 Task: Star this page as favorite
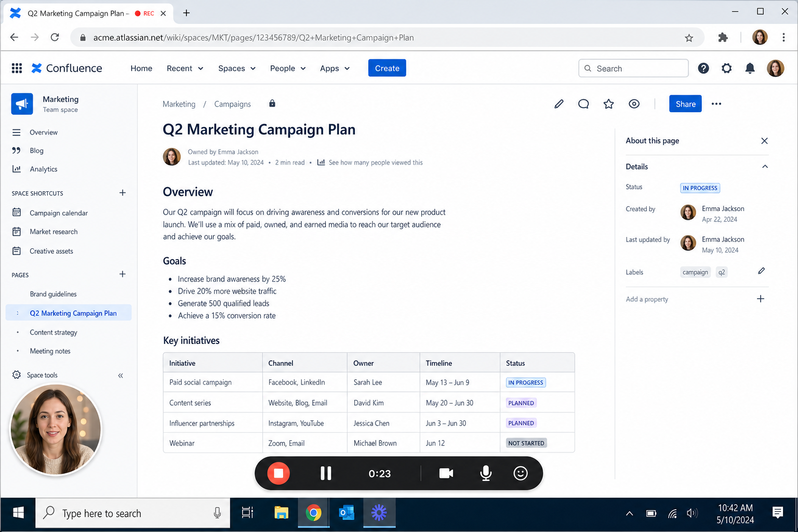pyautogui.click(x=608, y=104)
